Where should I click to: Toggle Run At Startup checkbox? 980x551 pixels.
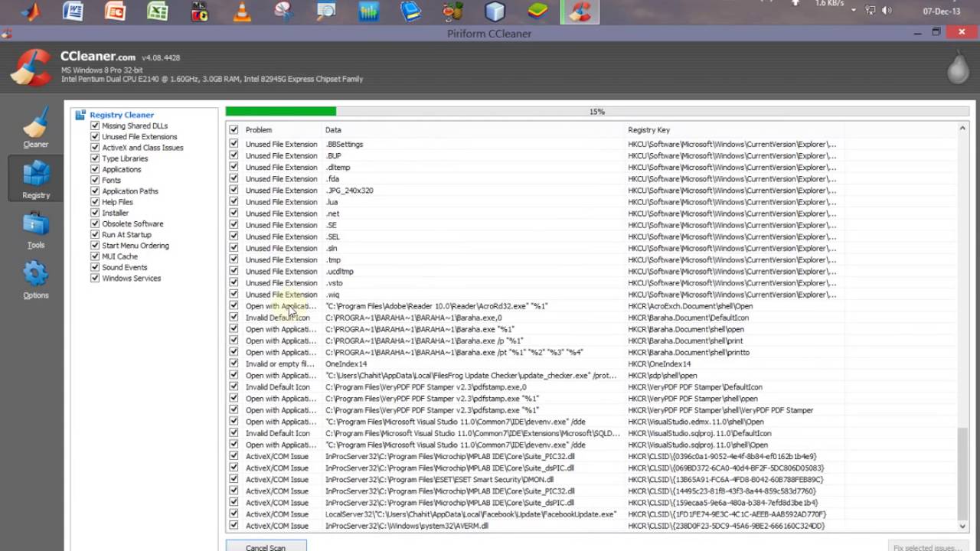coord(95,235)
